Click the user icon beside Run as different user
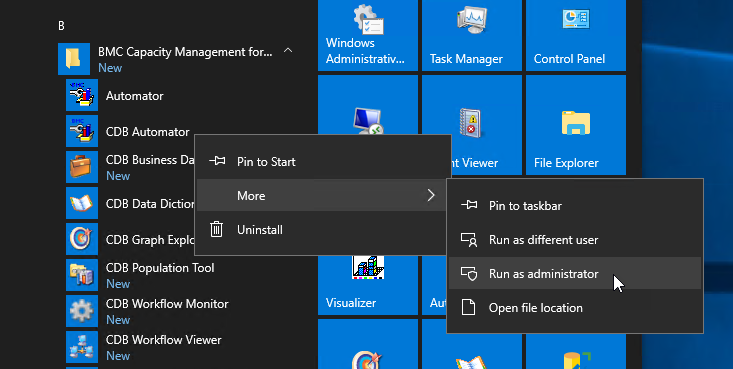Screen dimensions: 733x369 (x=469, y=239)
